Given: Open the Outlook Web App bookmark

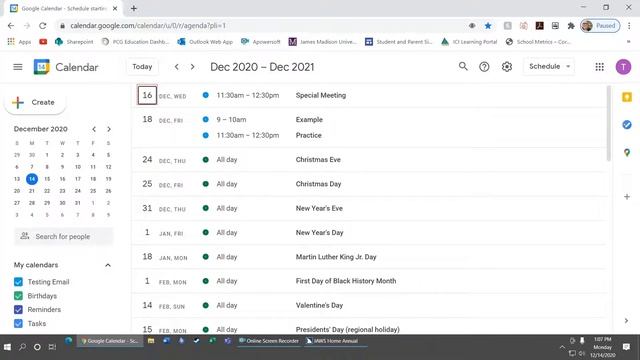Looking at the screenshot, I should point(205,42).
